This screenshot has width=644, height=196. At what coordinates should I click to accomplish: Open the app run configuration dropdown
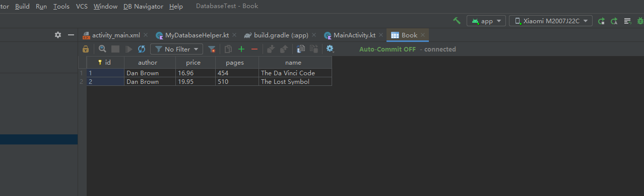point(486,21)
